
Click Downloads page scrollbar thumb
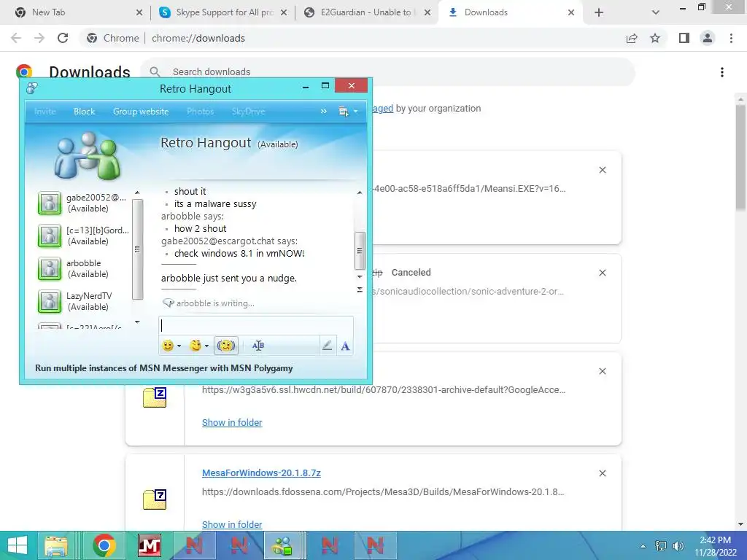point(740,157)
